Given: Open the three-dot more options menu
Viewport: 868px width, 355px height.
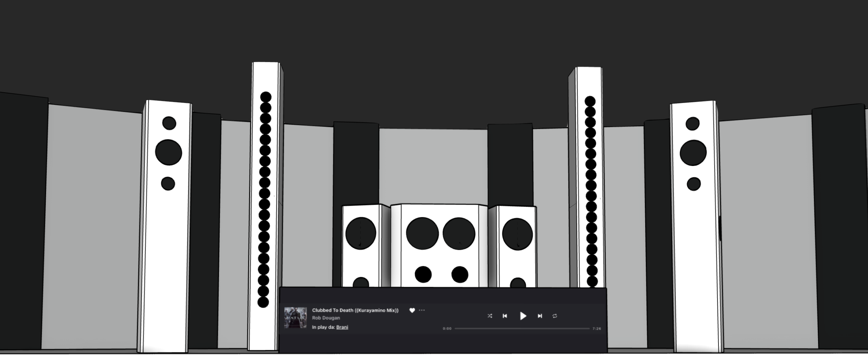Looking at the screenshot, I should coord(422,310).
